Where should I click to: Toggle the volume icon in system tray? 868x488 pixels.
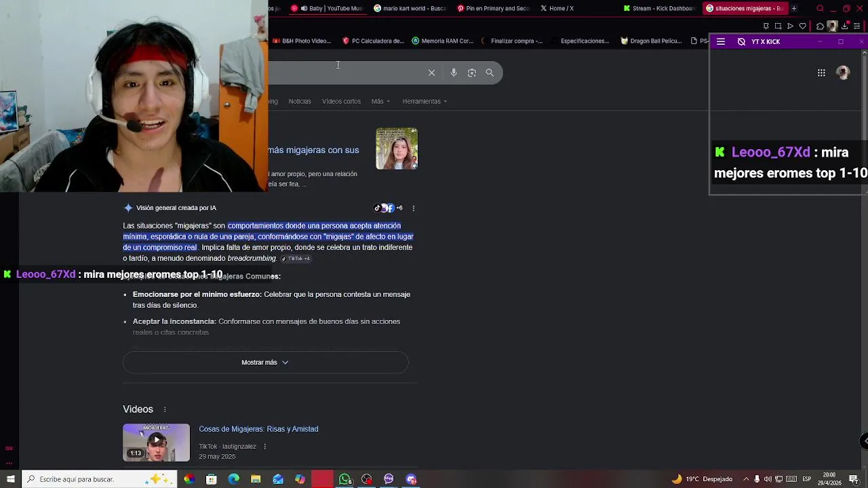pyautogui.click(x=768, y=479)
